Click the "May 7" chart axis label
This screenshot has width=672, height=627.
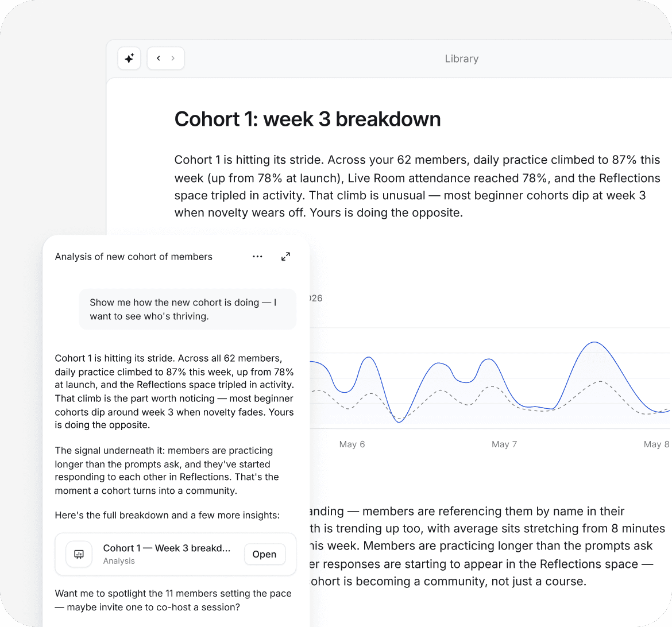[x=504, y=444]
